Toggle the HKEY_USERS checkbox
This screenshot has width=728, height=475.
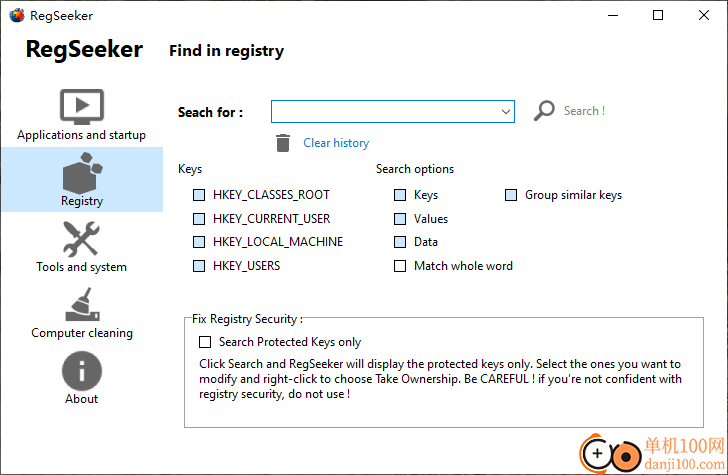199,266
